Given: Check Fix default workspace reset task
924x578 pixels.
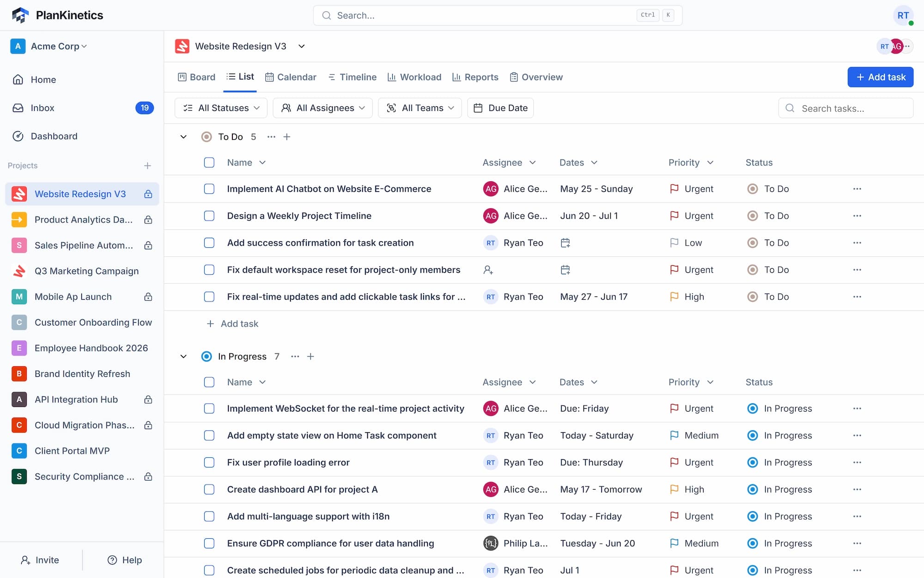Looking at the screenshot, I should click(x=209, y=270).
